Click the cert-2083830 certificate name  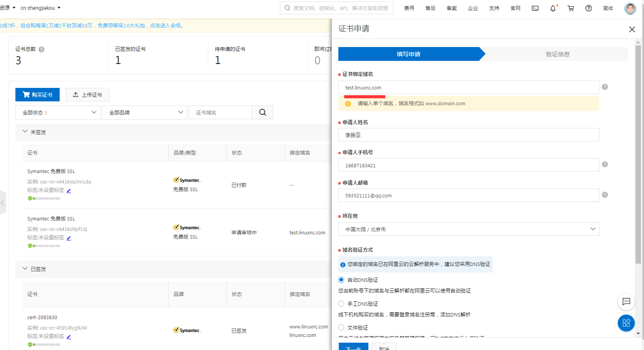42,318
